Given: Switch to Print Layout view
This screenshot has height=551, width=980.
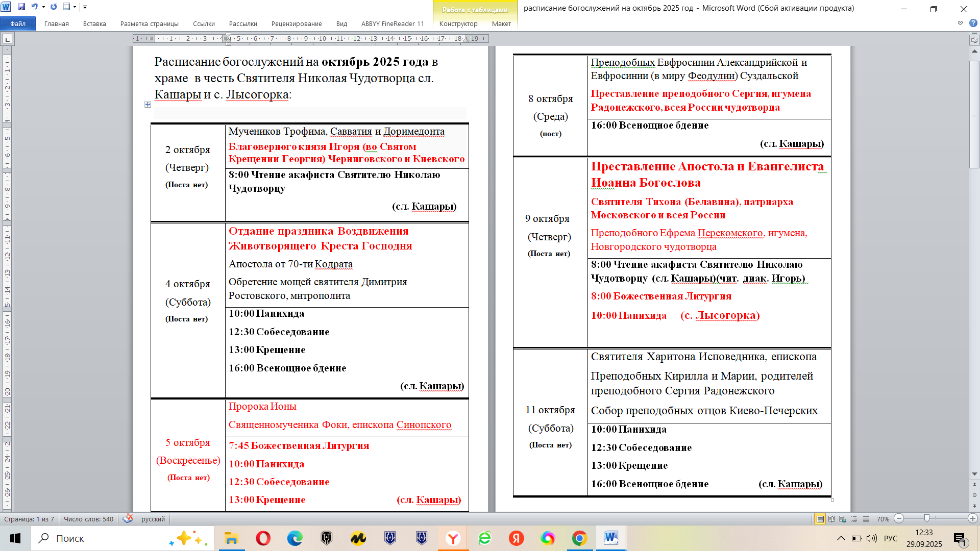Looking at the screenshot, I should coord(820,519).
